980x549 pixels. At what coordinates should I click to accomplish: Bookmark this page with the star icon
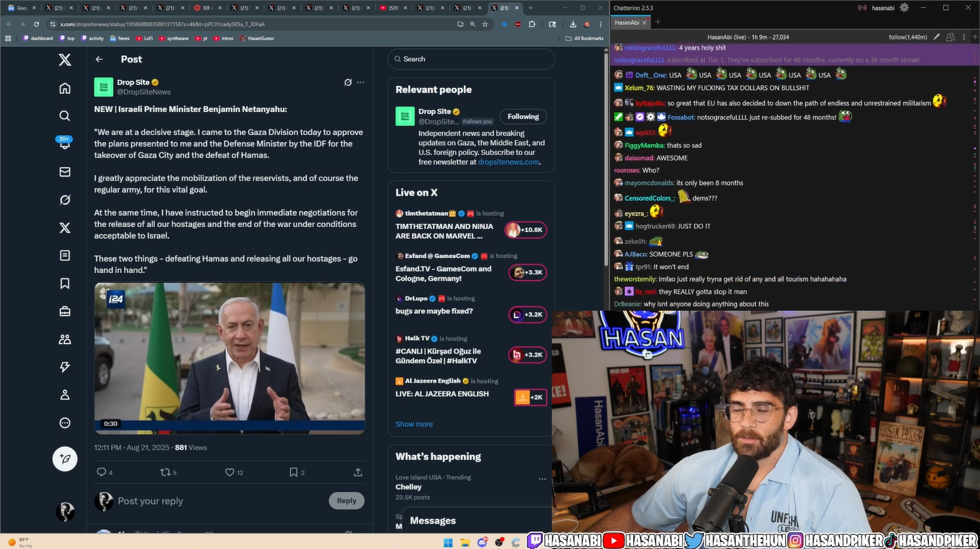pyautogui.click(x=485, y=24)
